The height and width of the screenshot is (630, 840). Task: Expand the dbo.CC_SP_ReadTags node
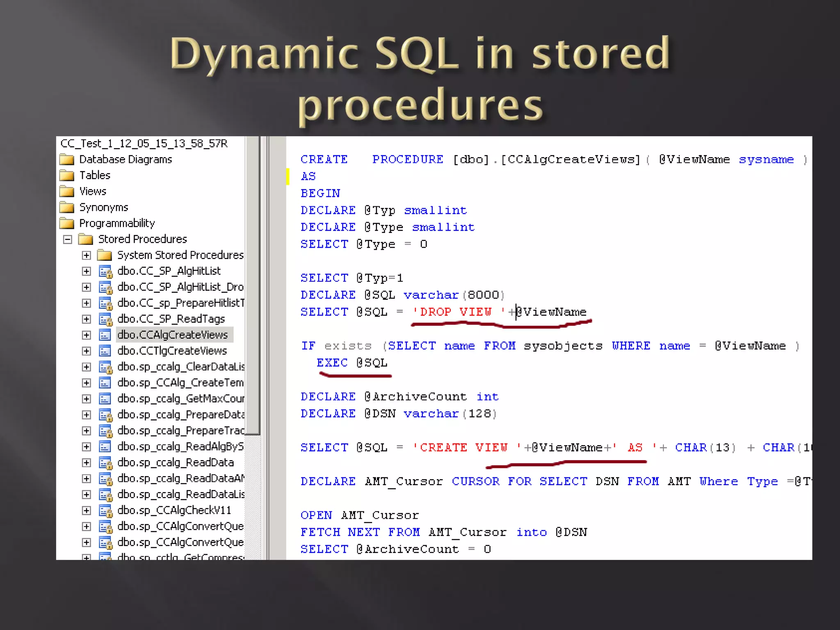(86, 319)
